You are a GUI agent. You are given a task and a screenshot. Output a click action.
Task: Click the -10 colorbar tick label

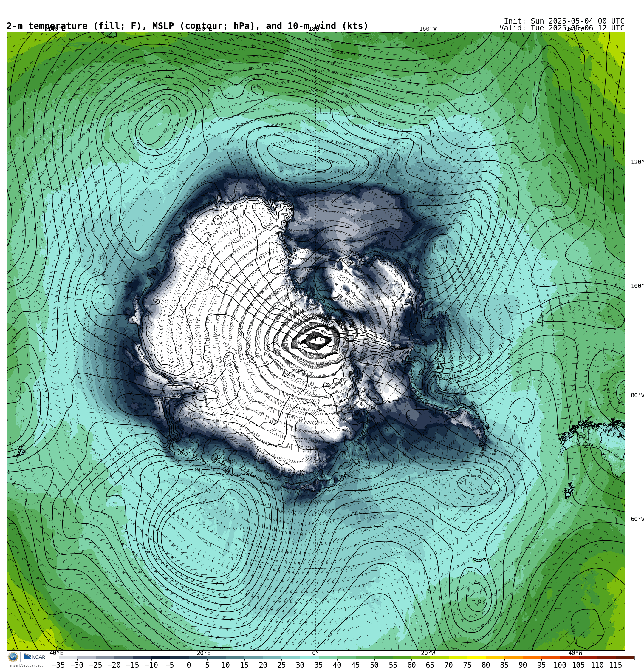pyautogui.click(x=151, y=665)
